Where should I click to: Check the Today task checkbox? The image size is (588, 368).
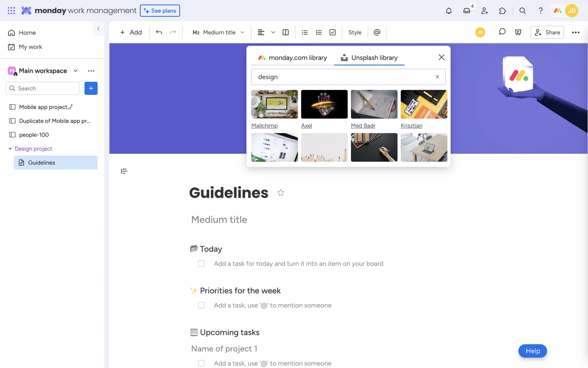201,263
